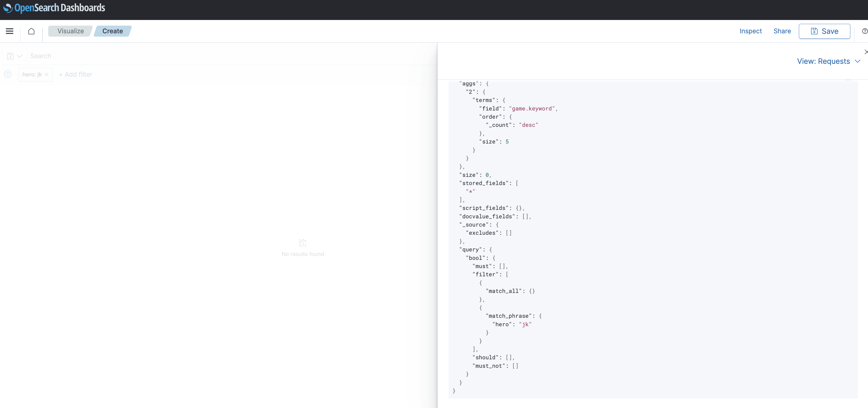Remove the hero: jk filter with its X

click(47, 75)
